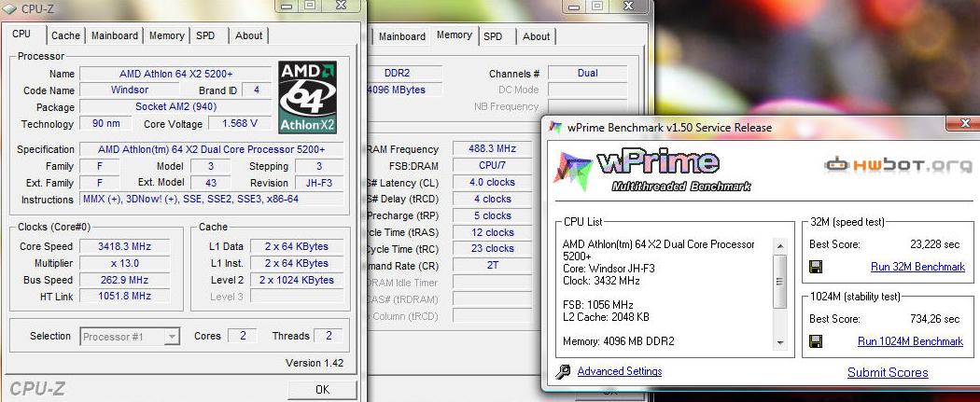980x402 pixels.
Task: Click the CPU List scrollbar thumb
Action: point(780,281)
